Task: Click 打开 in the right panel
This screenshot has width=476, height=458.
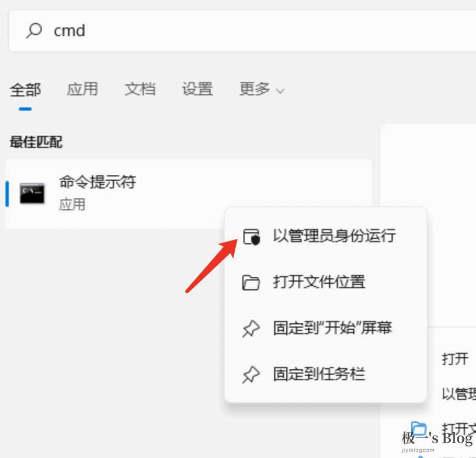Action: [455, 359]
